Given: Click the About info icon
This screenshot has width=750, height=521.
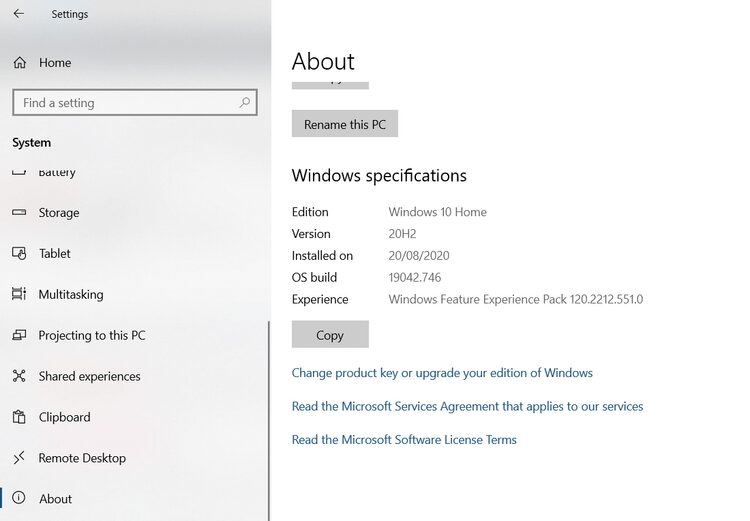Looking at the screenshot, I should (x=19, y=498).
